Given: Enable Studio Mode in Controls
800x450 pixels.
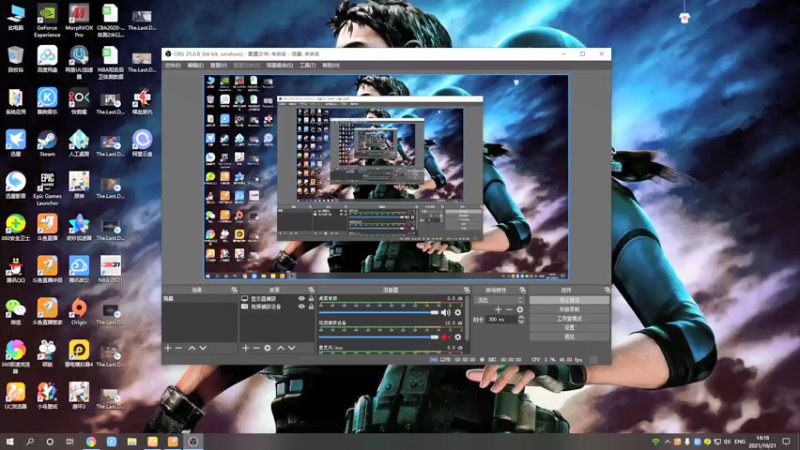Looking at the screenshot, I should 569,318.
